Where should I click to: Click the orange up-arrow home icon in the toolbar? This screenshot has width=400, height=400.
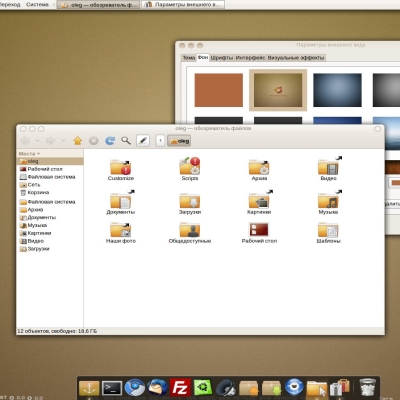(x=78, y=141)
